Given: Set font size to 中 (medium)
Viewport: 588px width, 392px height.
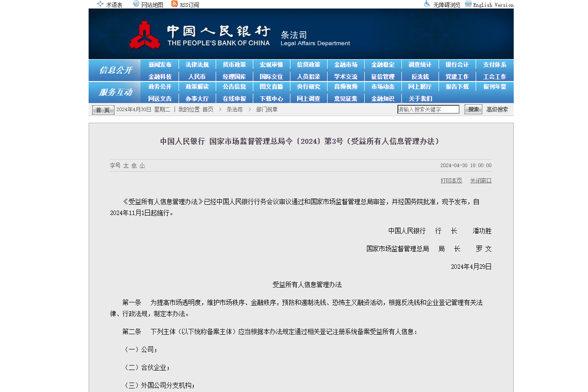Looking at the screenshot, I should [134, 165].
